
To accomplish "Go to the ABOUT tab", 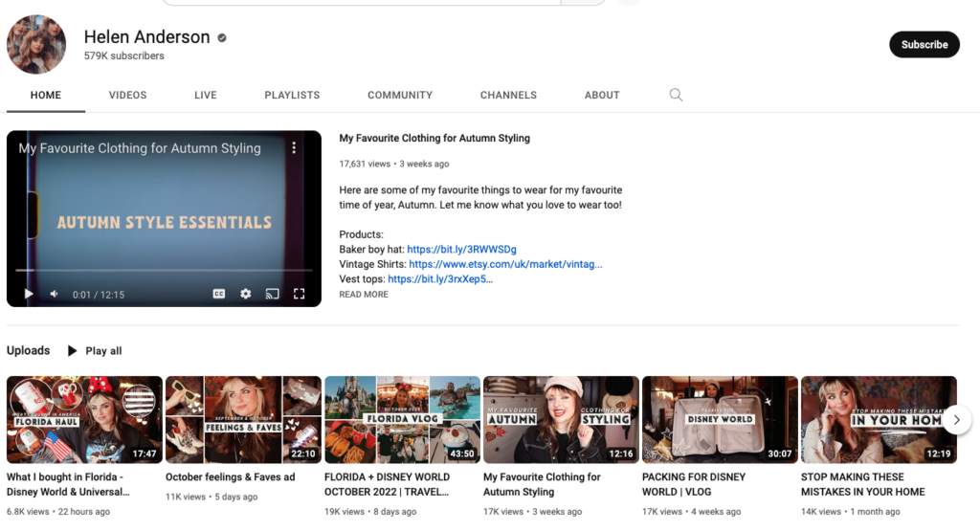I will 602,96.
